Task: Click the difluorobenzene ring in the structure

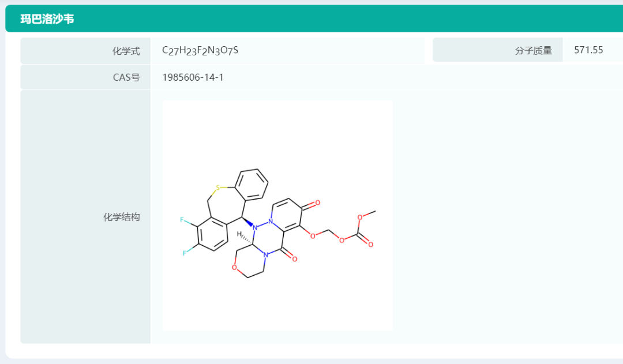Action: [211, 235]
